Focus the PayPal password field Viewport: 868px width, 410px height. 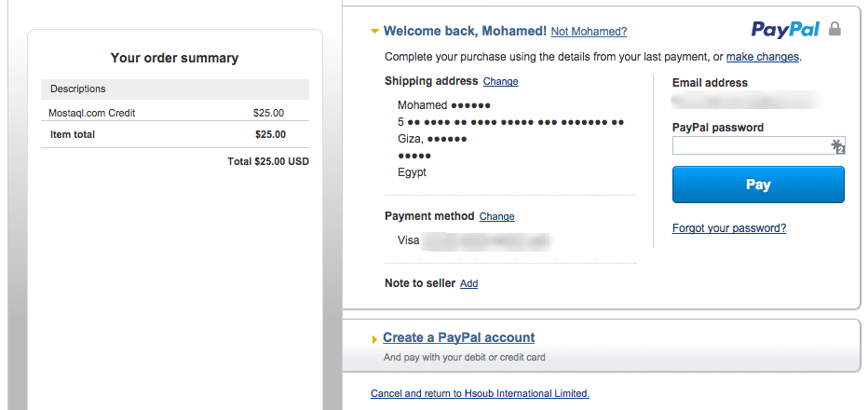click(751, 145)
